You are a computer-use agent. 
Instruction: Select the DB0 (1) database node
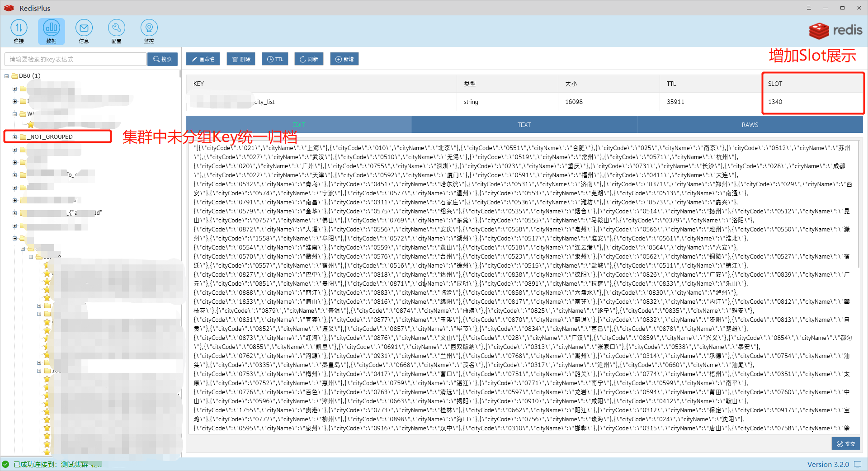[29, 76]
